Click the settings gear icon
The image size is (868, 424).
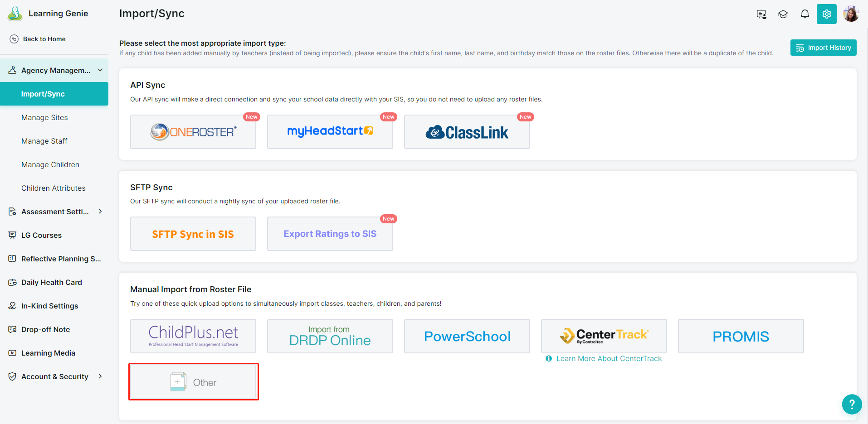point(827,14)
